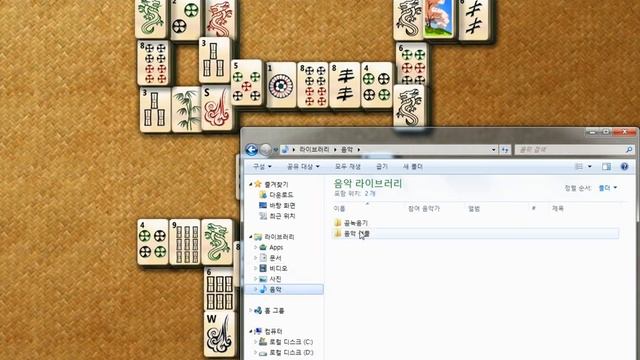Click the 즐겨찾기 star icon
The height and width of the screenshot is (360, 640).
click(258, 184)
